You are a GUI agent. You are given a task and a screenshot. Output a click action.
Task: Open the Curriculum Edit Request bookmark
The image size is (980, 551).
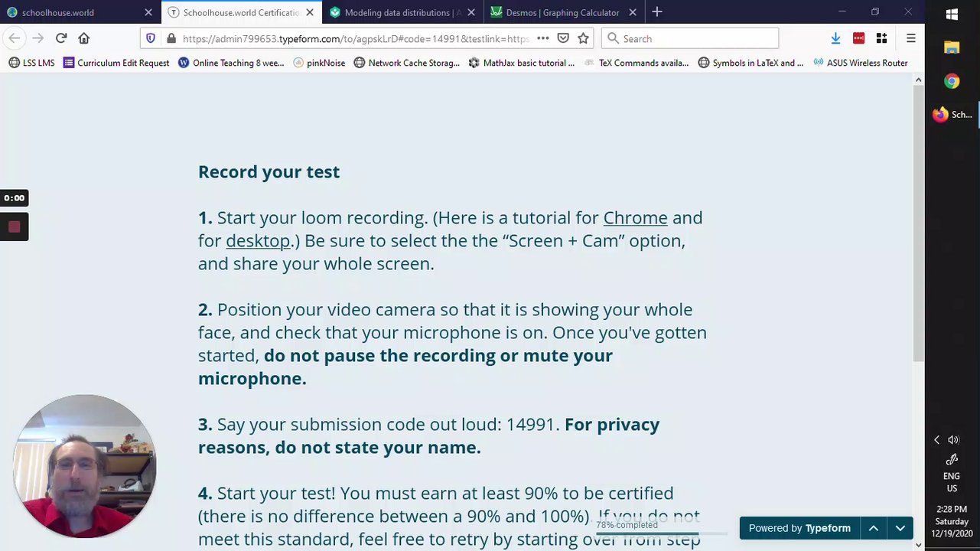[x=116, y=63]
